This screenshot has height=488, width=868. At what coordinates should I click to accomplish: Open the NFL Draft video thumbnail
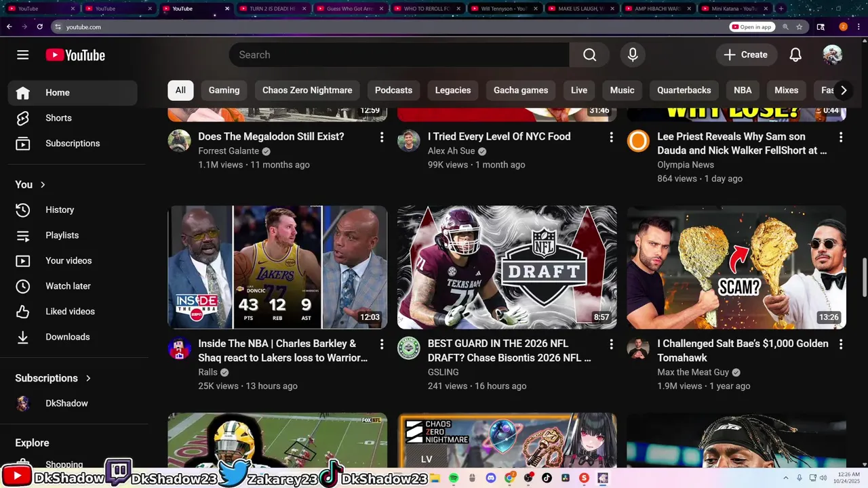tap(507, 267)
